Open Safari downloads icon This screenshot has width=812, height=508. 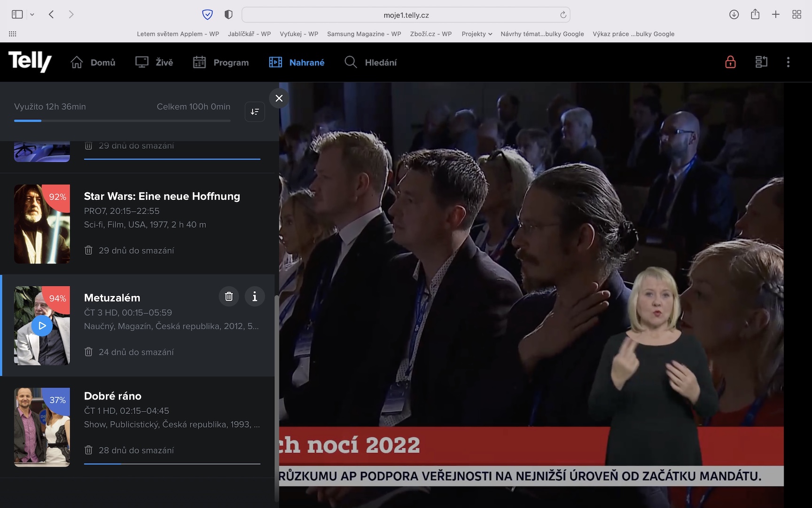pyautogui.click(x=734, y=15)
